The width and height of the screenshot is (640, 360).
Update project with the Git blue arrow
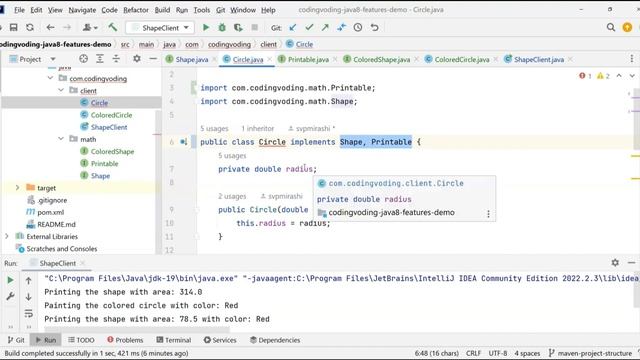[x=293, y=27]
